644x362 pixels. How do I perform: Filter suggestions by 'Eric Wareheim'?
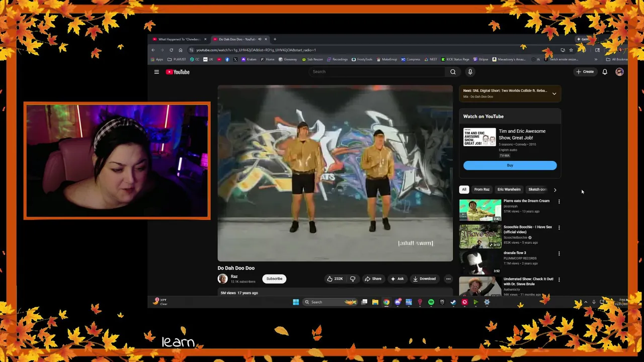click(x=509, y=190)
